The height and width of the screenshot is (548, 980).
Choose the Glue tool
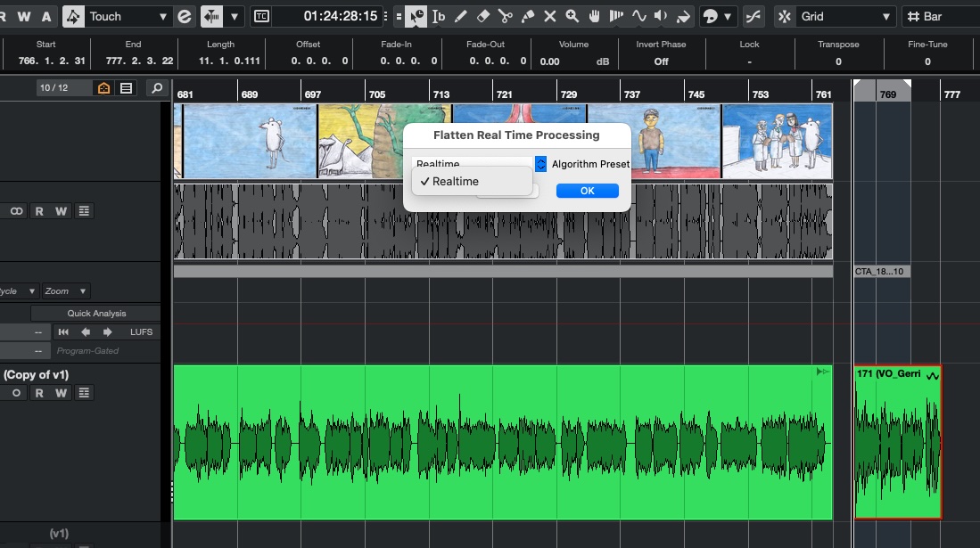[x=528, y=16]
